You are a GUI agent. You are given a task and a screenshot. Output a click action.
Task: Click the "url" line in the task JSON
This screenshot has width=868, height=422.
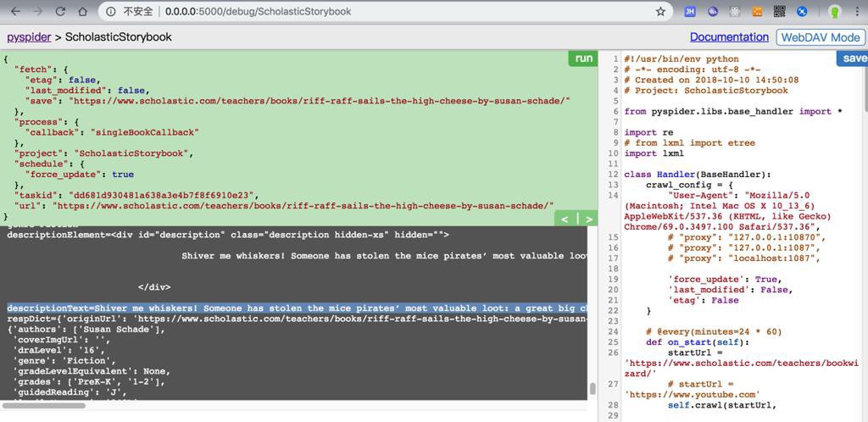[284, 206]
